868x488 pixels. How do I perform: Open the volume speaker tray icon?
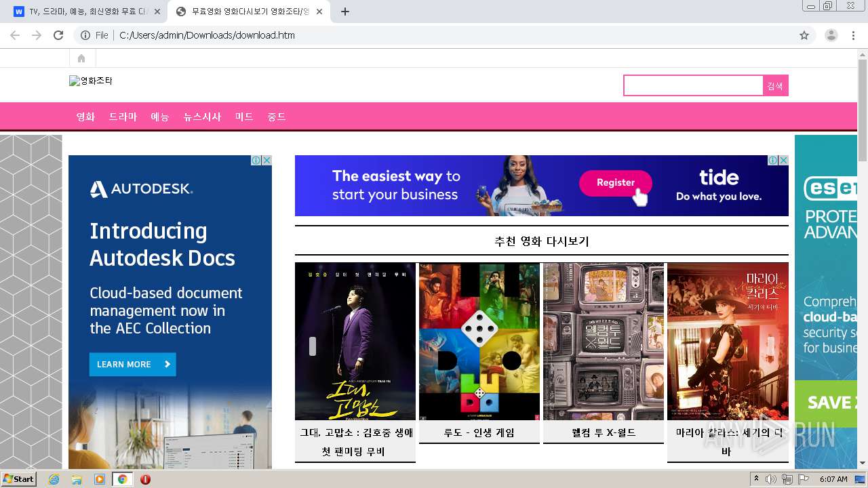[x=771, y=479]
